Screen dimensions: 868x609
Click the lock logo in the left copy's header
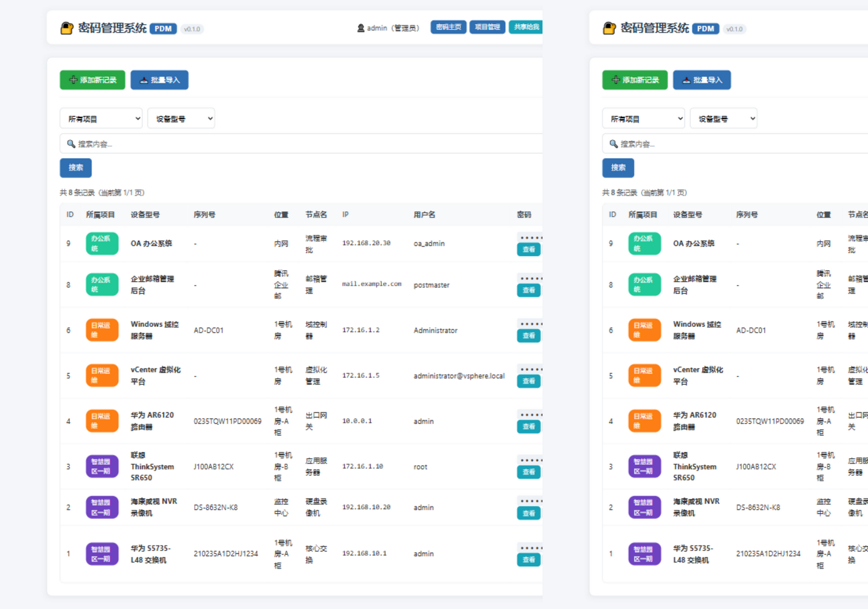[67, 28]
